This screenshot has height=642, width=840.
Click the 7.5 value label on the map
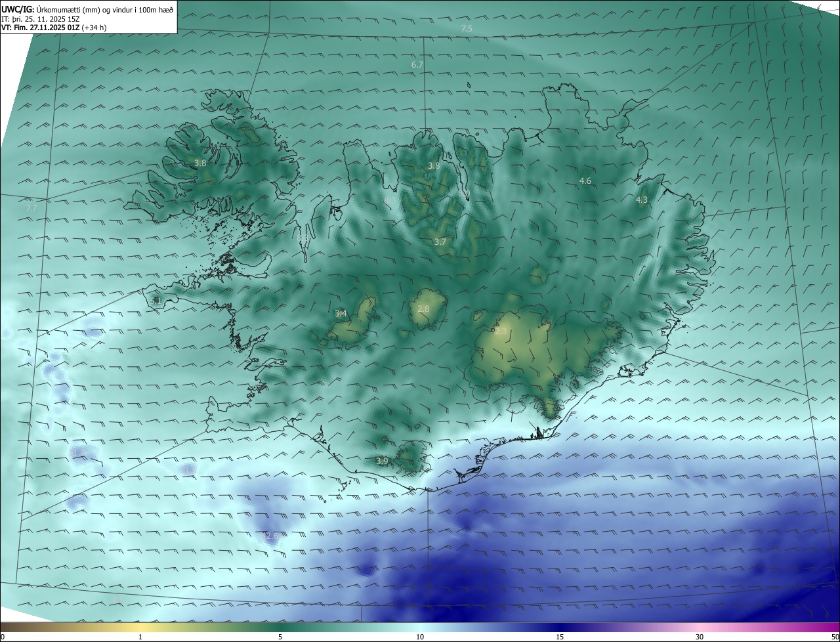(x=467, y=29)
